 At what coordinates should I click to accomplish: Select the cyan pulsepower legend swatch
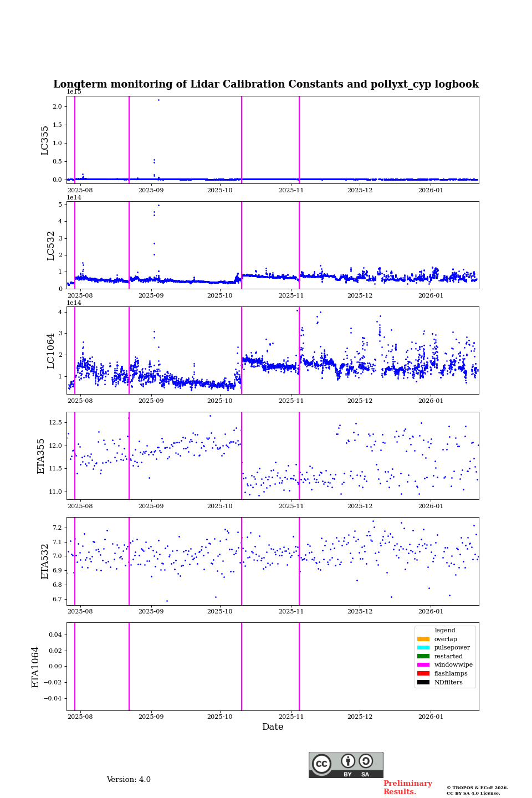pos(423,648)
